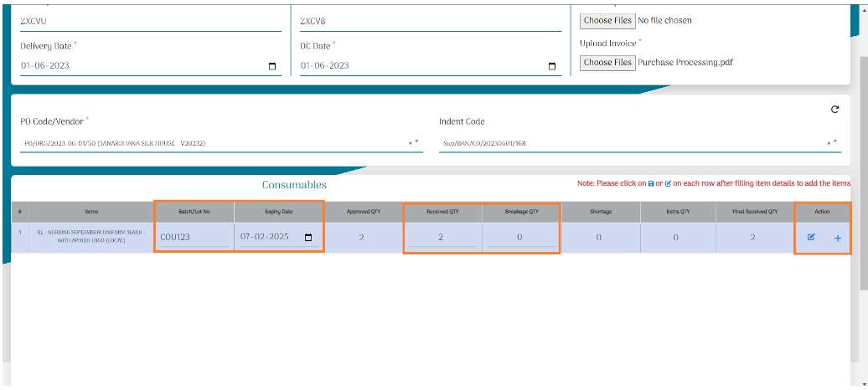Click the Breakage QTY input field

tap(519, 238)
